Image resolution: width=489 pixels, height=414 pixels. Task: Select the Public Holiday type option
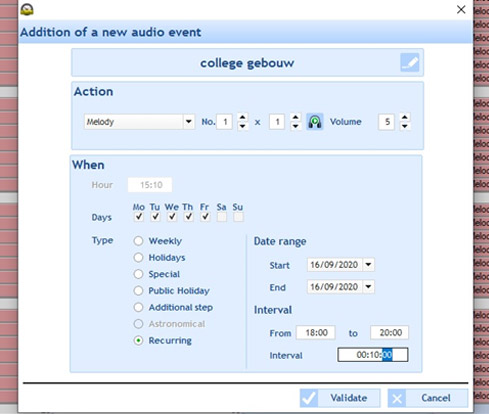pyautogui.click(x=138, y=291)
